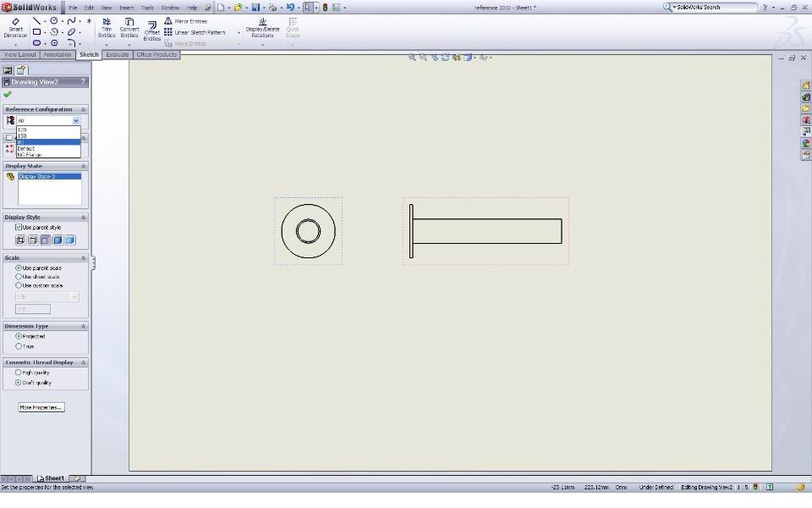
Task: Select the Smart Dimension tool
Action: [15, 28]
